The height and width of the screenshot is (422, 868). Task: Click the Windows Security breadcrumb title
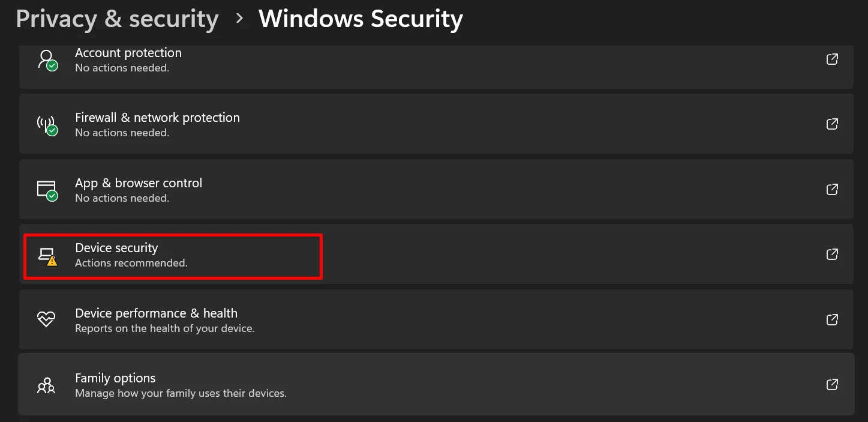(361, 19)
